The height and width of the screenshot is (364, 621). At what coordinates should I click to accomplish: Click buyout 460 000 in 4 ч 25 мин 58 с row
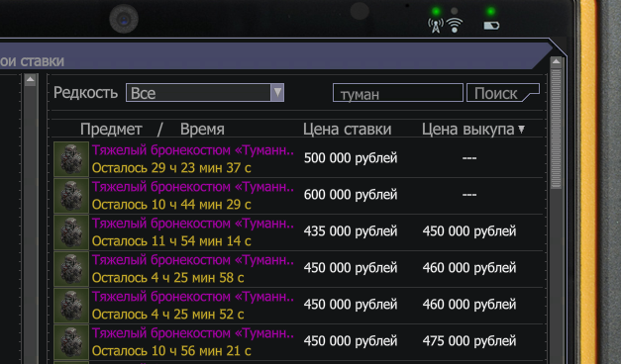[x=469, y=268]
